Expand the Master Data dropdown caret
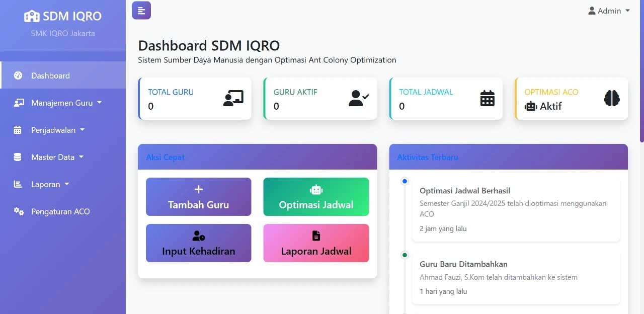The image size is (644, 314). click(x=81, y=156)
